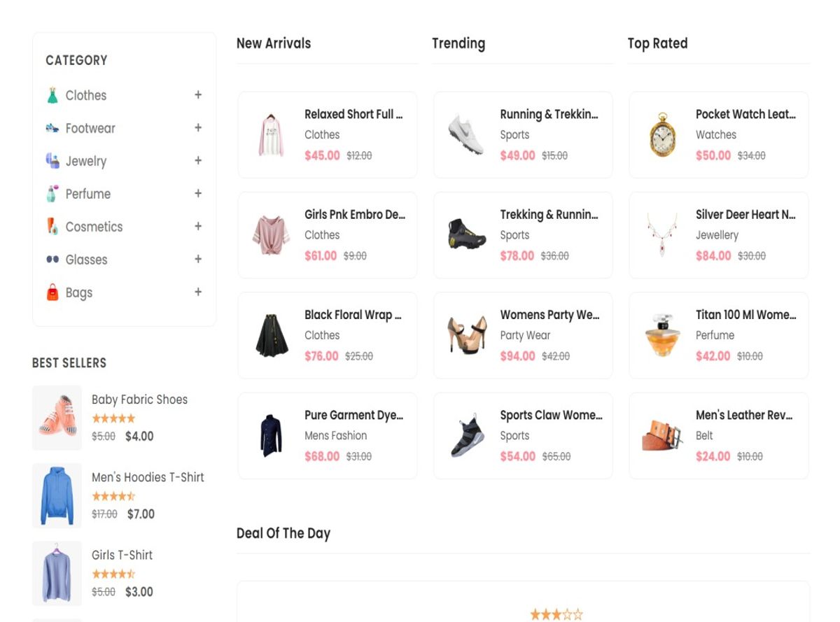Open the Men's Leather Rev belt product

coord(744,416)
